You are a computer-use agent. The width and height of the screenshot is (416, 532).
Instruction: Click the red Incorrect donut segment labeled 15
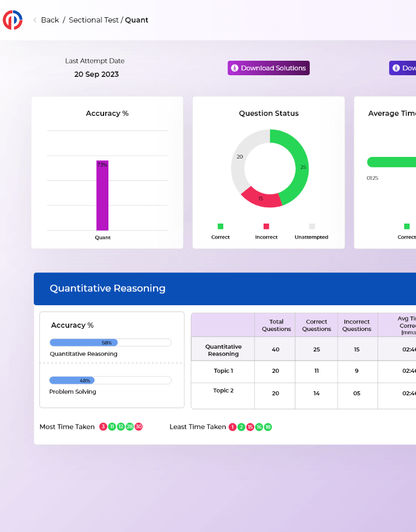[261, 198]
